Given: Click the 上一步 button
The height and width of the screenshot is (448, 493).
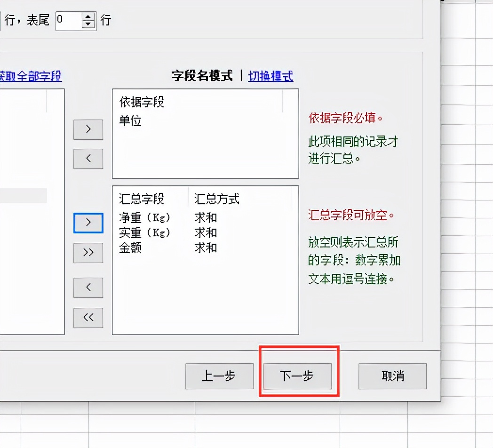Looking at the screenshot, I should click(219, 376).
